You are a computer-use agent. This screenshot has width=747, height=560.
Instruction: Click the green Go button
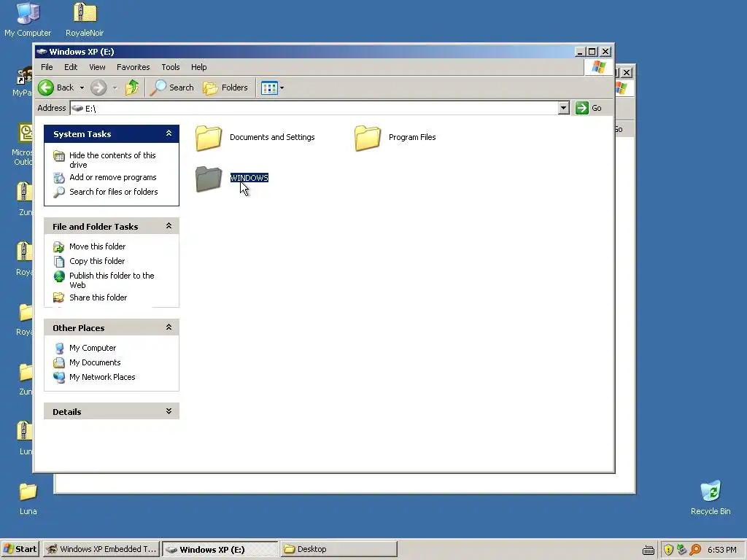589,108
